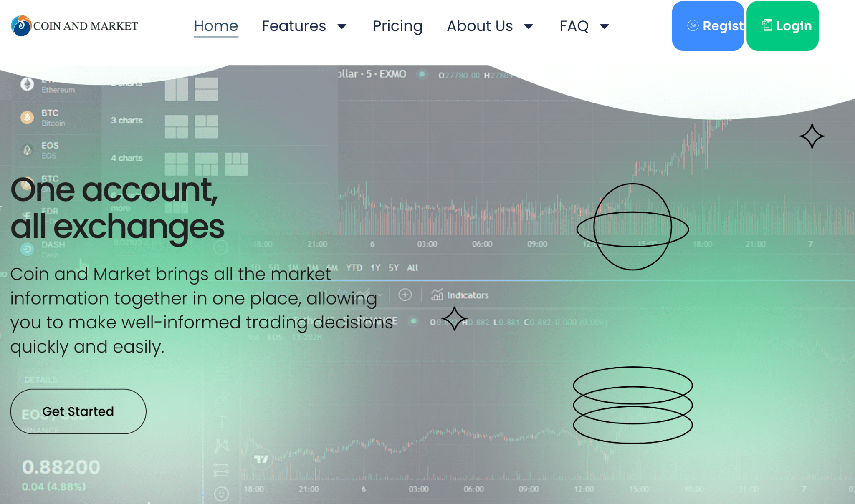Select the Home navigation tab
This screenshot has width=855, height=504.
click(215, 25)
